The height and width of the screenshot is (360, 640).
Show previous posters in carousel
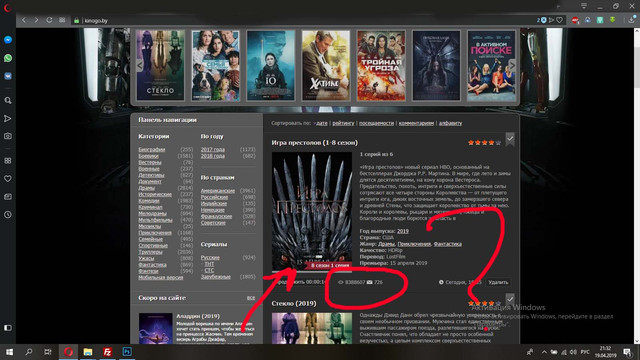(x=140, y=65)
